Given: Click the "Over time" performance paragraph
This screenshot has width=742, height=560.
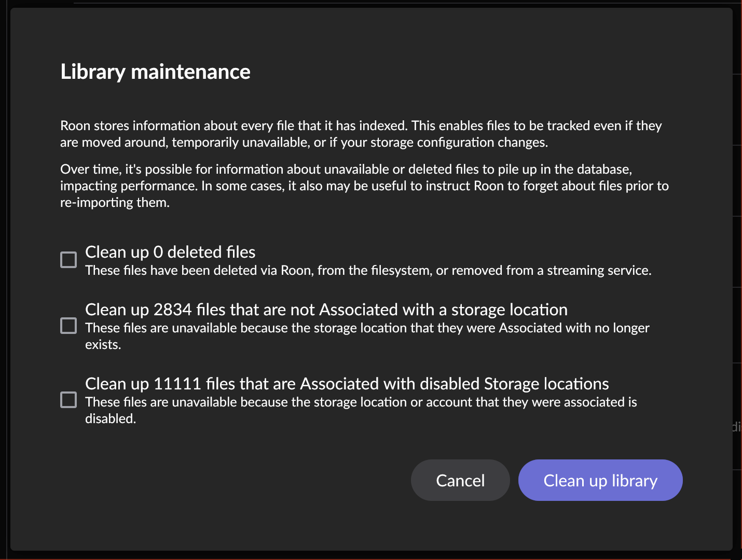Looking at the screenshot, I should coord(364,186).
